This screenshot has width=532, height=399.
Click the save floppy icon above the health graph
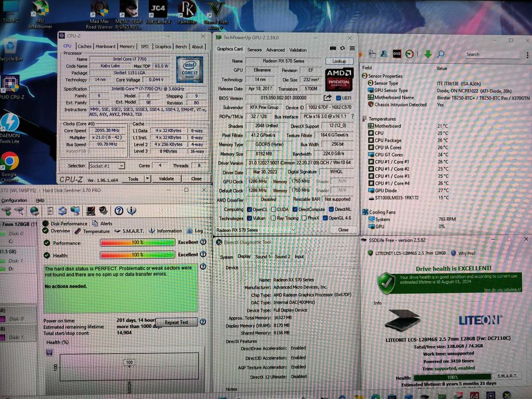(x=49, y=352)
